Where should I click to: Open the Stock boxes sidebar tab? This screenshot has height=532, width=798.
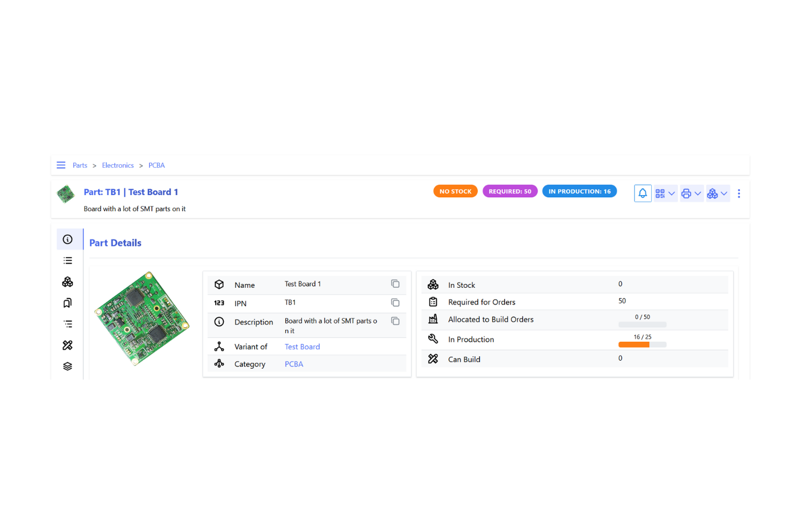pyautogui.click(x=68, y=281)
